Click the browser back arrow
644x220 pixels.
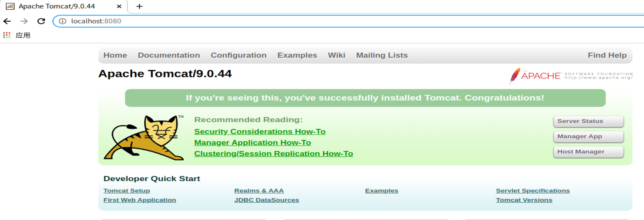7,21
